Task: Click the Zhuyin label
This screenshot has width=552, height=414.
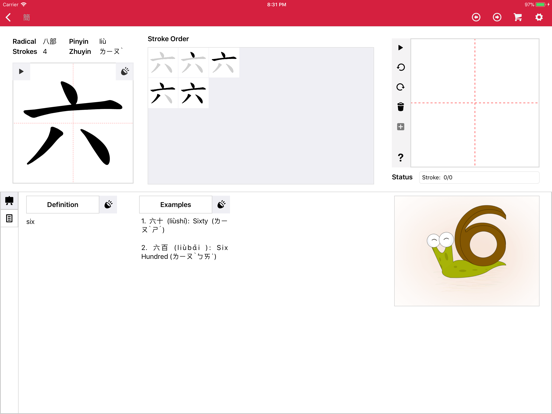Action: (x=80, y=51)
